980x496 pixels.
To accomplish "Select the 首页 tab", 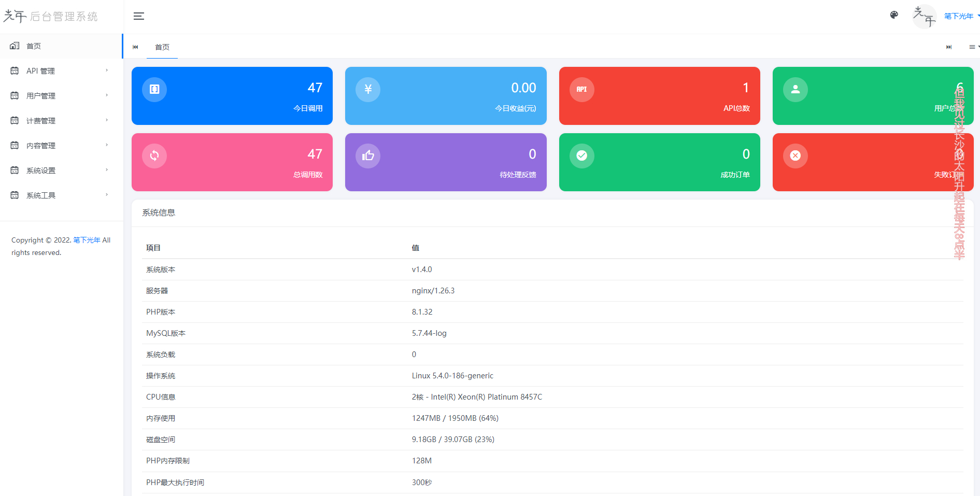I will click(162, 47).
